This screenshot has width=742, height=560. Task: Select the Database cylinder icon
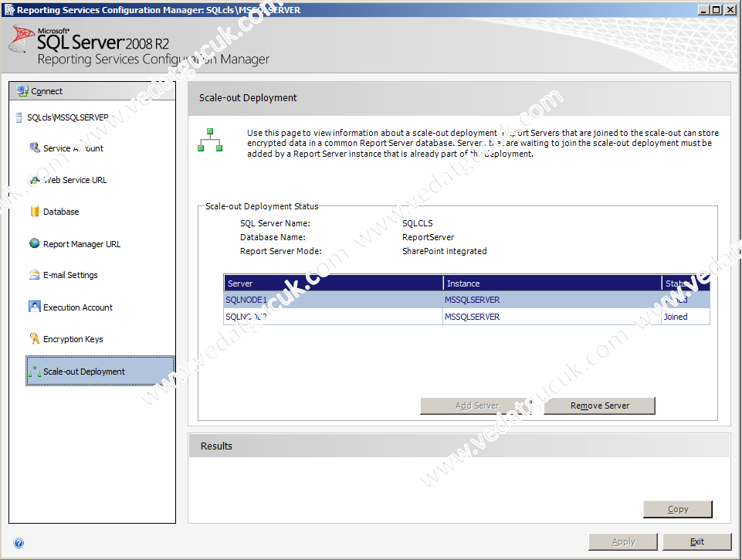tap(35, 211)
